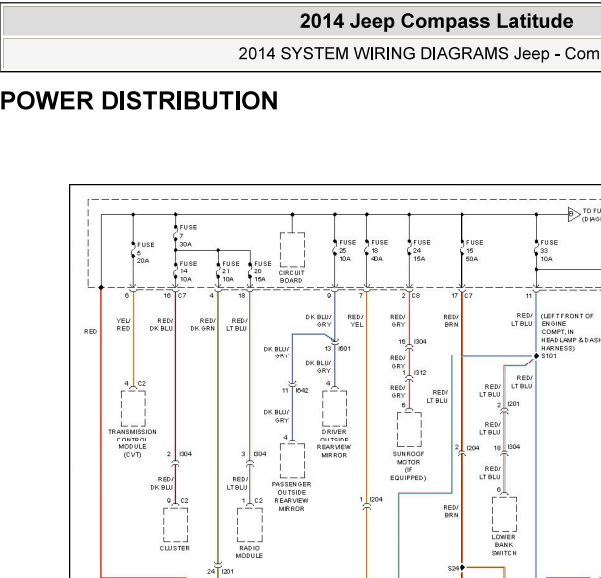Click the 'FUSE 15 50A' label
Image resolution: width=601 pixels, height=578 pixels.
coord(474,251)
